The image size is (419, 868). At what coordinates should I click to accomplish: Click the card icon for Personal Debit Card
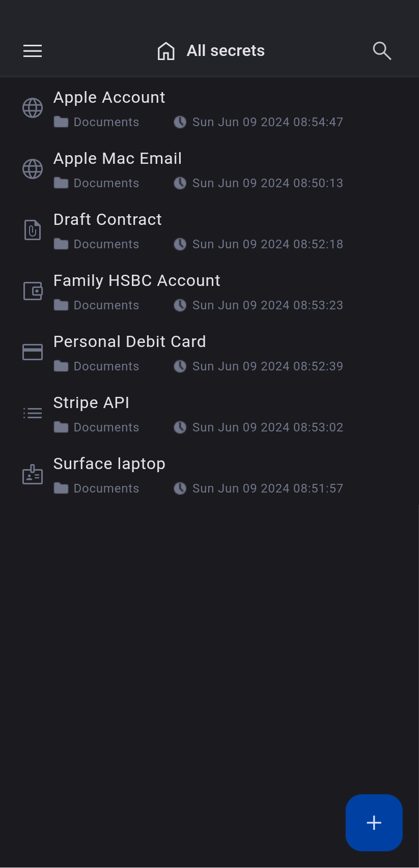pos(33,352)
